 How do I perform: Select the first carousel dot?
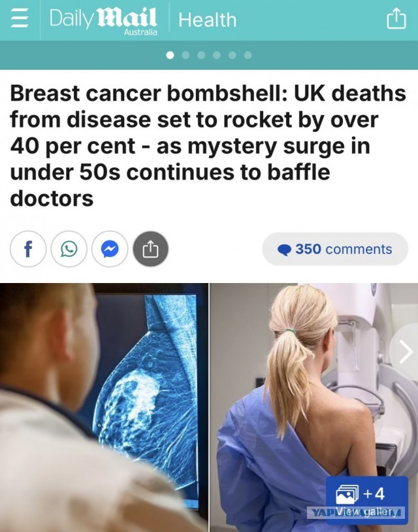click(x=170, y=55)
